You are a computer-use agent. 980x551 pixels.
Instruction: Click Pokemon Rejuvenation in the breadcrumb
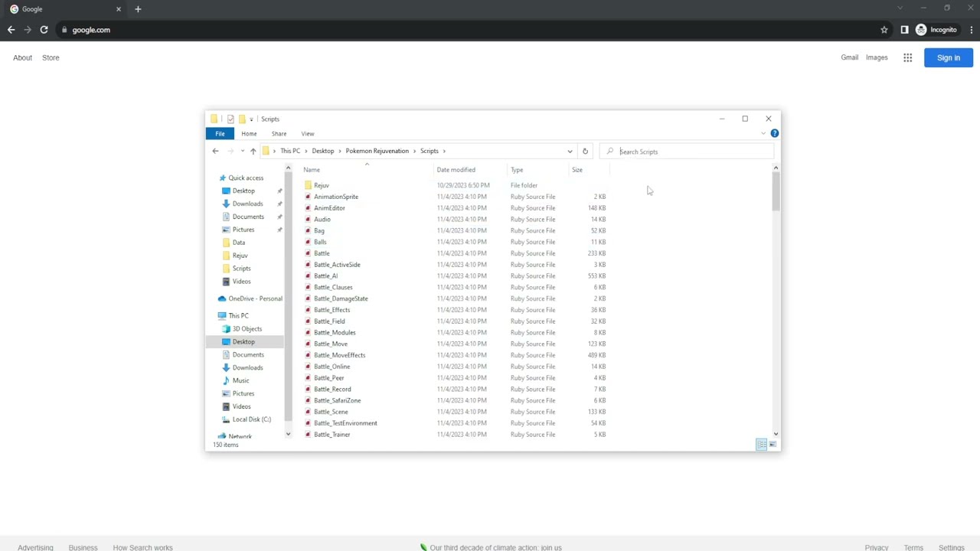[x=377, y=151]
